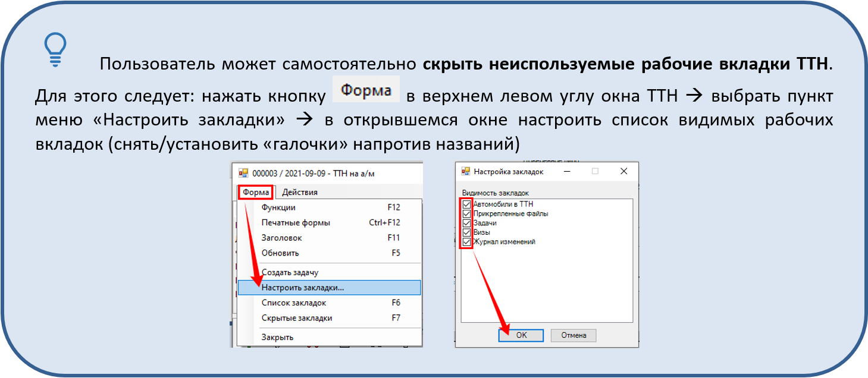This screenshot has width=868, height=378.
Task: Toggle Прикрепленные файлы checkbox
Action: click(x=467, y=214)
